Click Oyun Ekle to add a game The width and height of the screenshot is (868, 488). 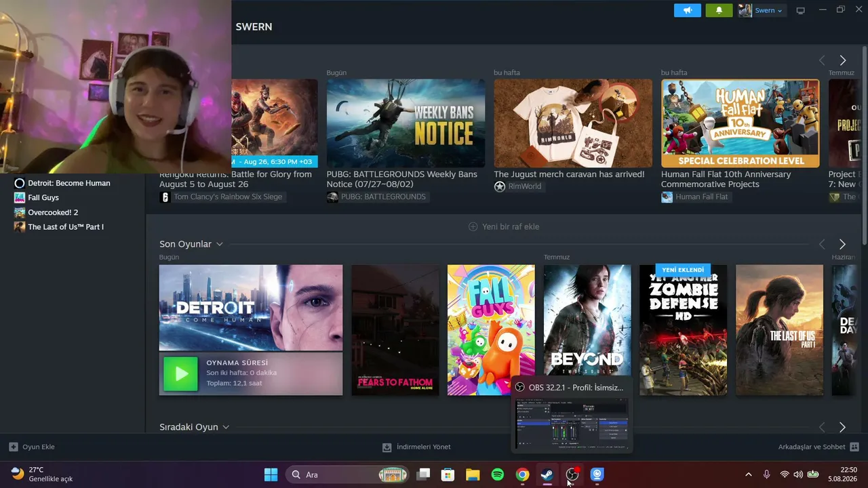point(32,447)
